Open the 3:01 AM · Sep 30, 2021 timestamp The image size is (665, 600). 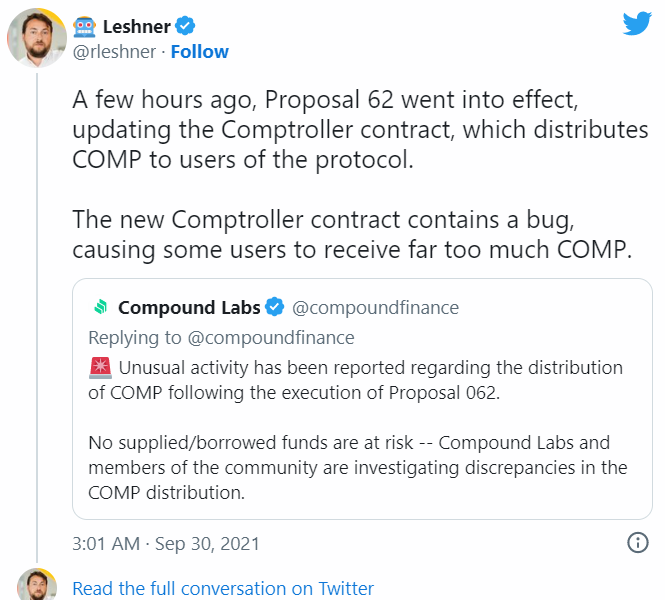pos(166,544)
